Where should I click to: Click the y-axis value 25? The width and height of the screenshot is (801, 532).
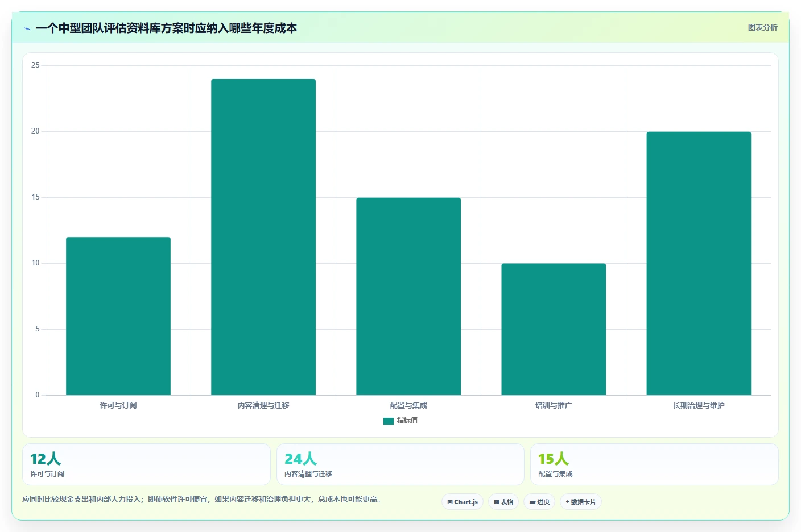pyautogui.click(x=36, y=65)
